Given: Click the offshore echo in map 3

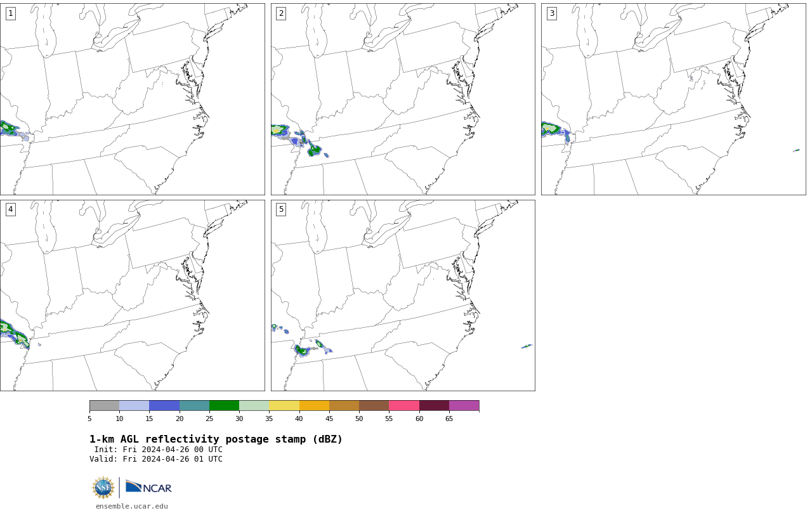Looking at the screenshot, I should coord(796,150).
